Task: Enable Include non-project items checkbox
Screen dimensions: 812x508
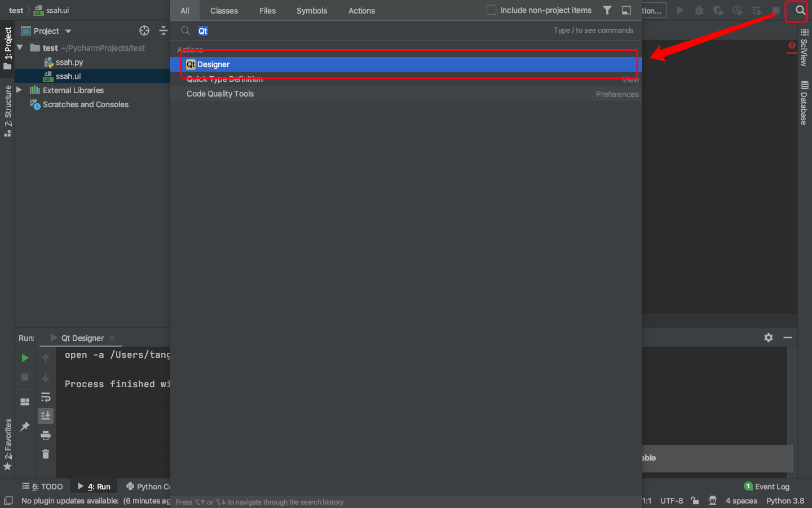Action: pos(491,10)
